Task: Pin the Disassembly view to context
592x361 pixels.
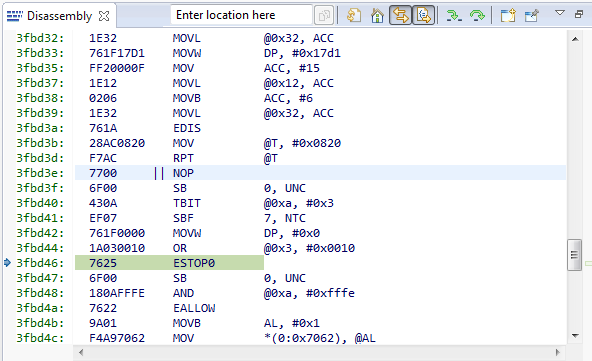Action: tap(532, 15)
